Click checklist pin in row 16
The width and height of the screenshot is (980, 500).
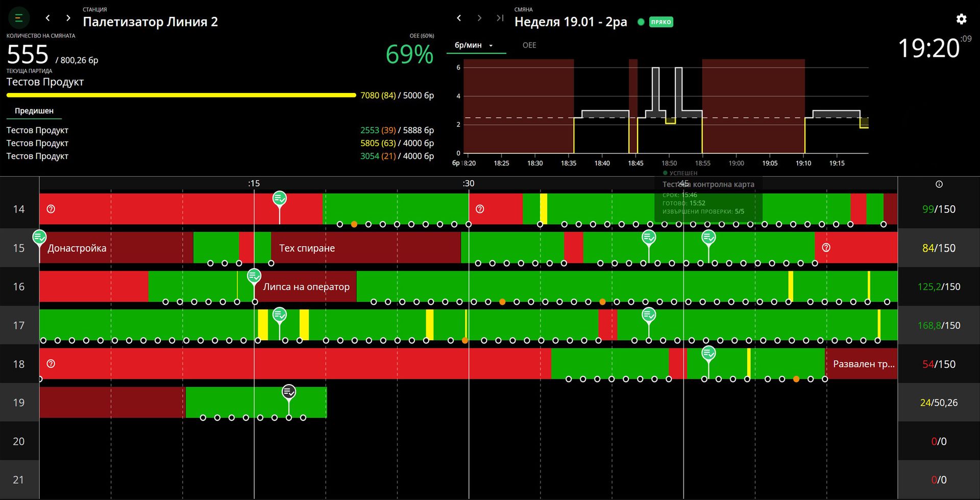point(254,276)
